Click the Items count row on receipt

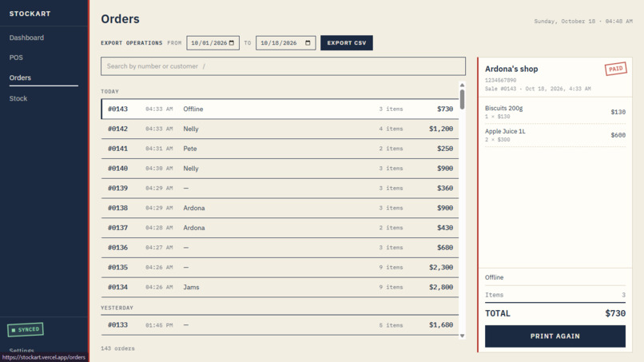pyautogui.click(x=555, y=295)
